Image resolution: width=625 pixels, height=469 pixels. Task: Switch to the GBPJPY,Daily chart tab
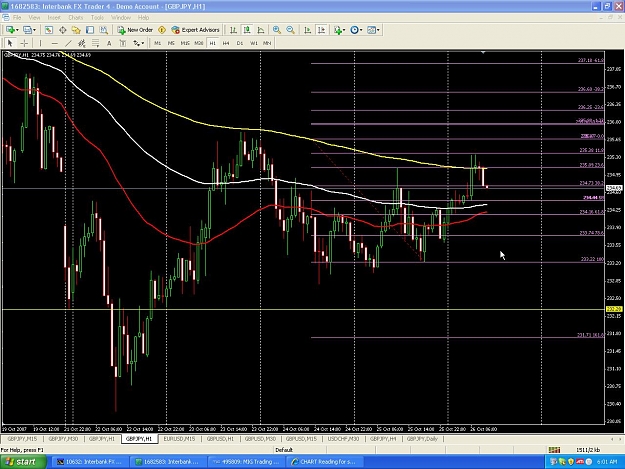[422, 439]
